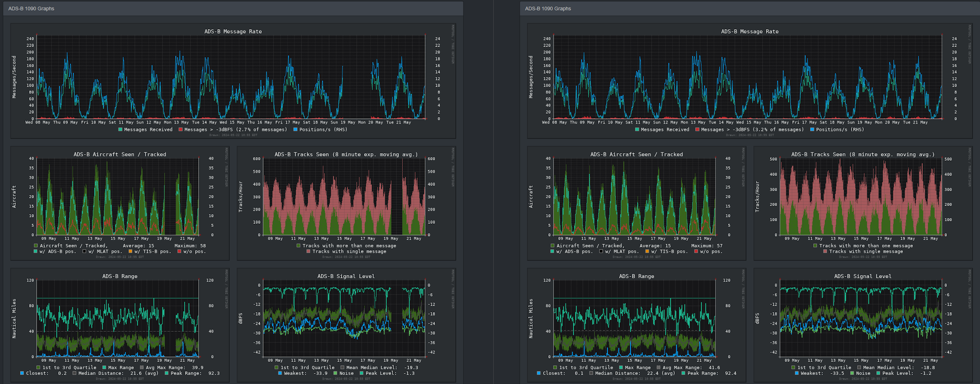Image resolution: width=980 pixels, height=384 pixels.
Task: Click 'Tracks with more than one message' swatch, right panel
Action: (815, 246)
